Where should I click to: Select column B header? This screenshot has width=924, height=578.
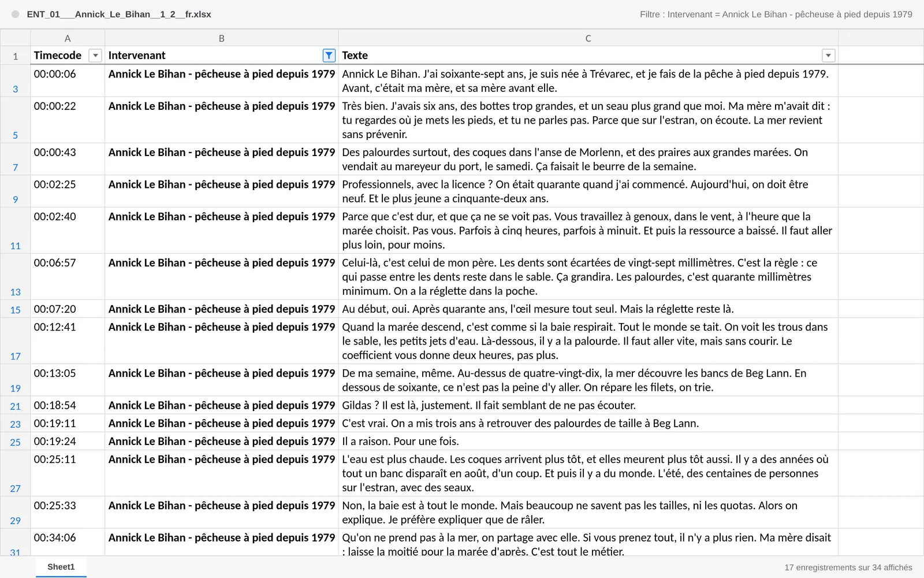(222, 38)
